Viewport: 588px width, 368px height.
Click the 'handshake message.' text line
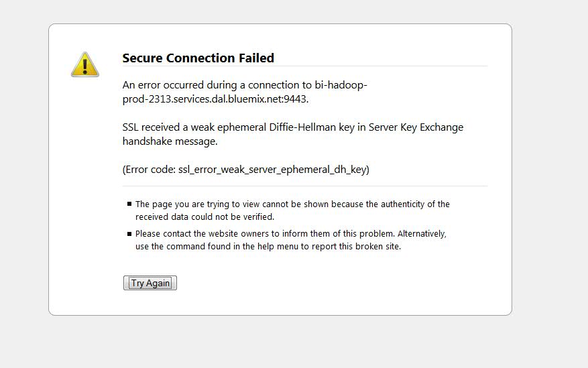click(x=170, y=141)
